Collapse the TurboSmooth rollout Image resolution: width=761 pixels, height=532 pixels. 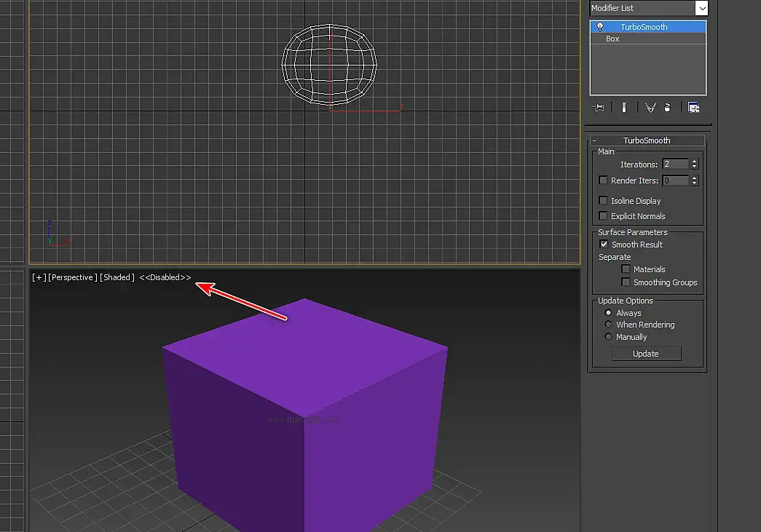click(x=647, y=140)
